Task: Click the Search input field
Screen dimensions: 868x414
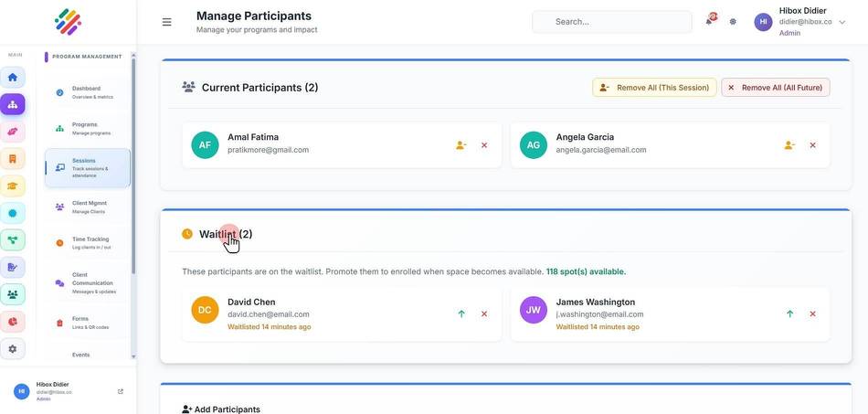Action: 611,22
